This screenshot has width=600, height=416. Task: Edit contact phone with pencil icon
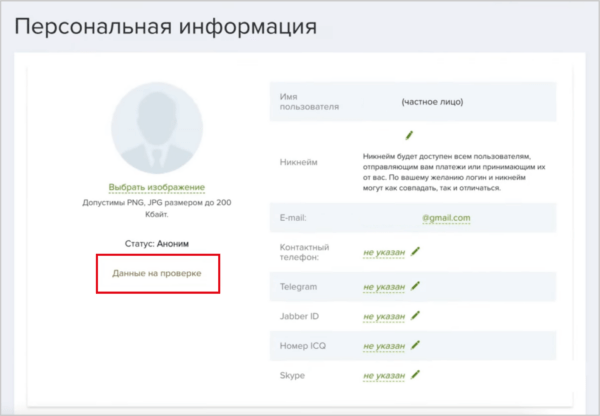(x=415, y=251)
